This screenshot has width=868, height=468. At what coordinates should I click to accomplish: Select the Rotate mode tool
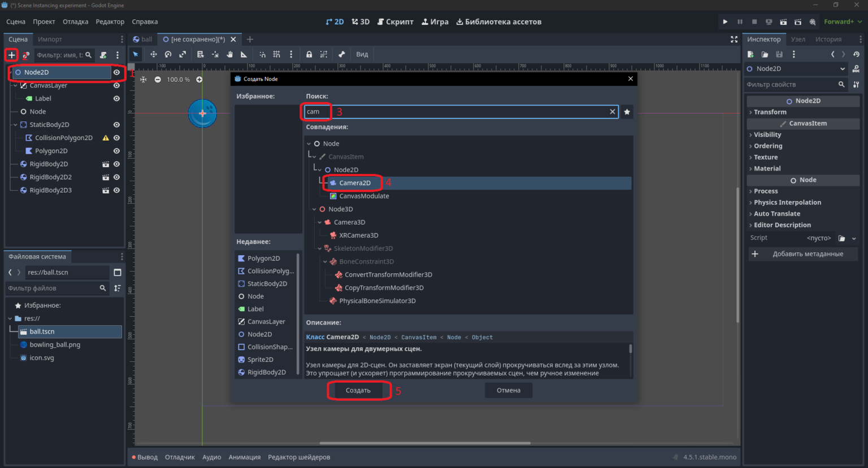coord(168,54)
